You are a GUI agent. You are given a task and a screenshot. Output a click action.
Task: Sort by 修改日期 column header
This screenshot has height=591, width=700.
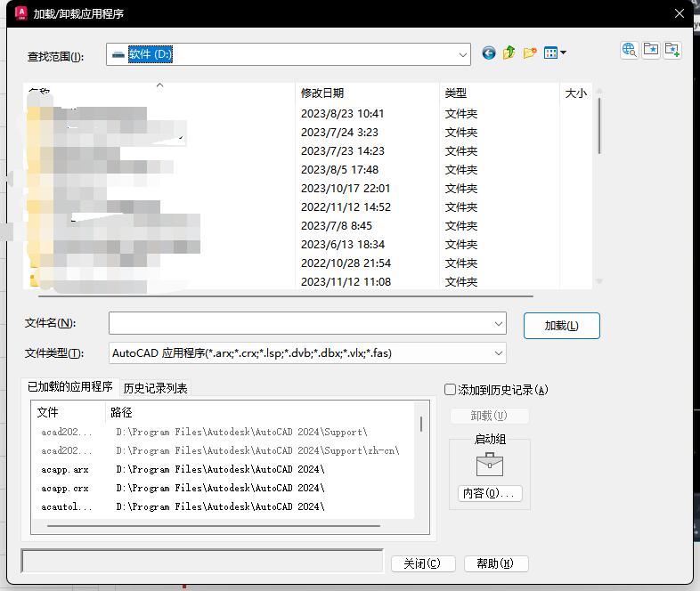coord(367,93)
